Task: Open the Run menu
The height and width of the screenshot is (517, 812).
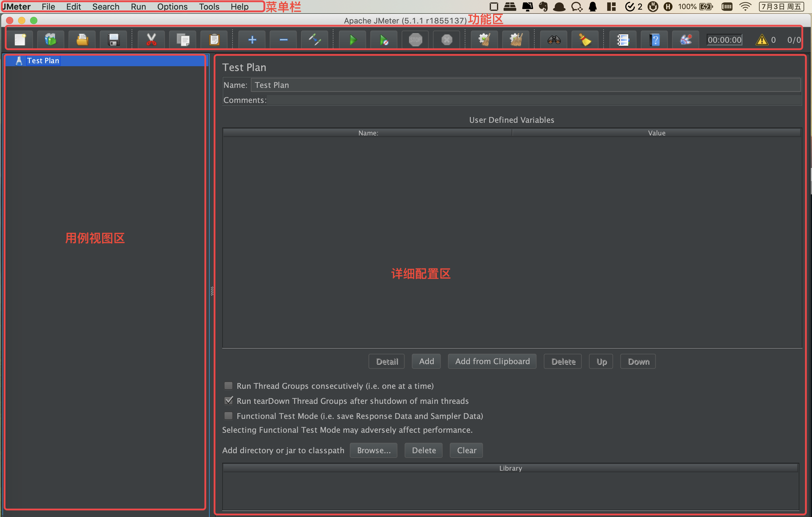Action: coord(138,7)
